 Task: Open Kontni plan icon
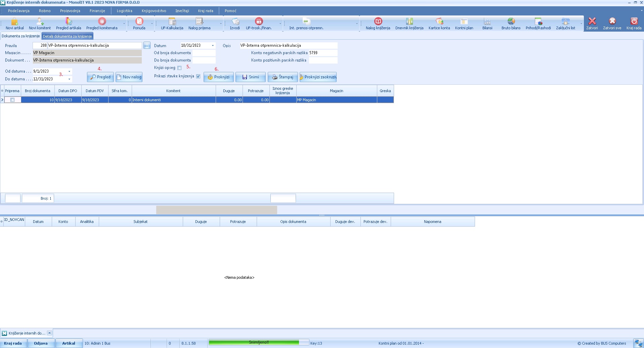click(x=464, y=24)
